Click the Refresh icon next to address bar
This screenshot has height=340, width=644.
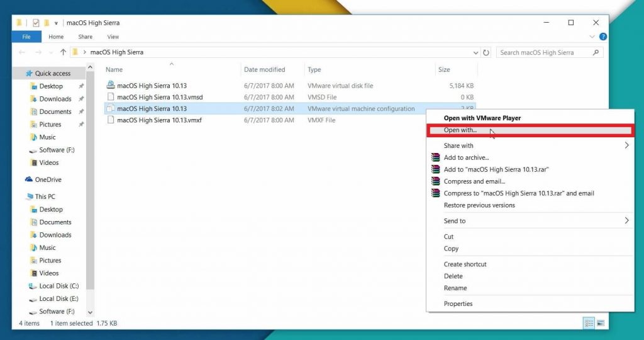click(486, 53)
